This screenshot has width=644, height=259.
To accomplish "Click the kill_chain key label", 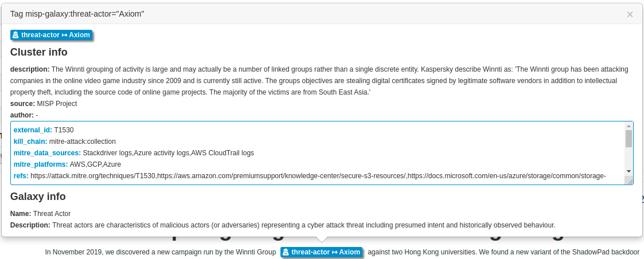I will tap(30, 142).
